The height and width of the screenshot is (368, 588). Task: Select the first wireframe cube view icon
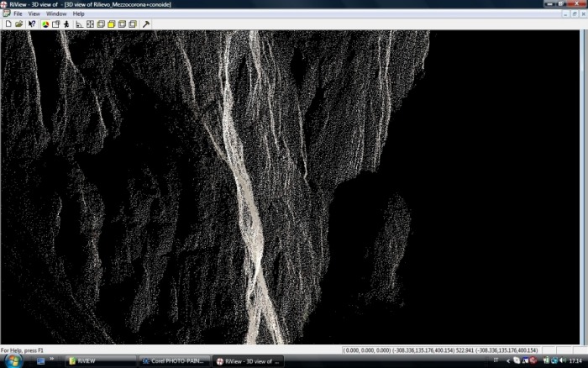click(x=101, y=24)
